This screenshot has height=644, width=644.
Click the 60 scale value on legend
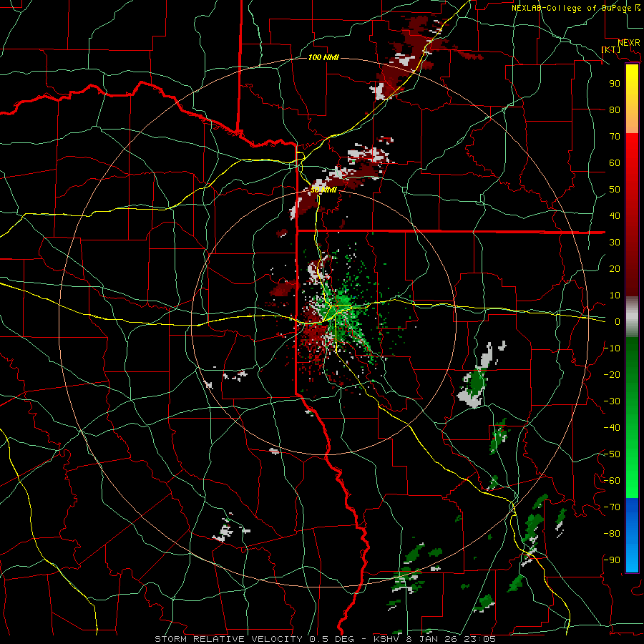615,162
